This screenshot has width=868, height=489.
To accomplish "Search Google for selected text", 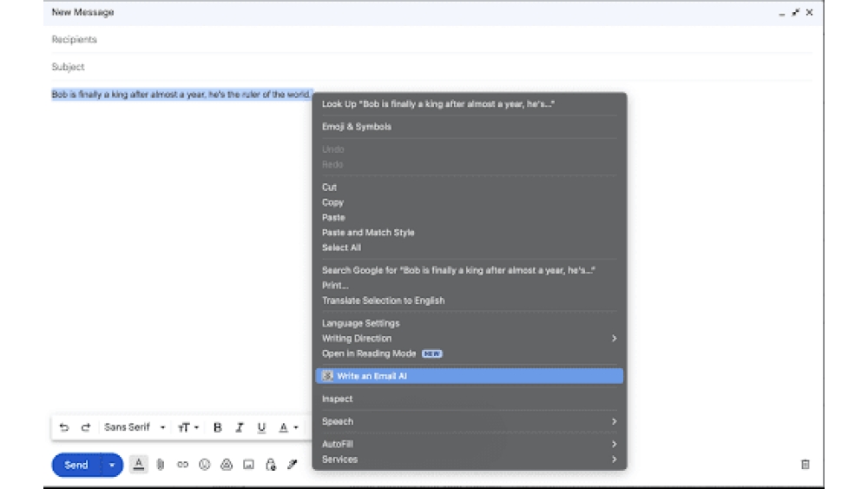I will (470, 270).
